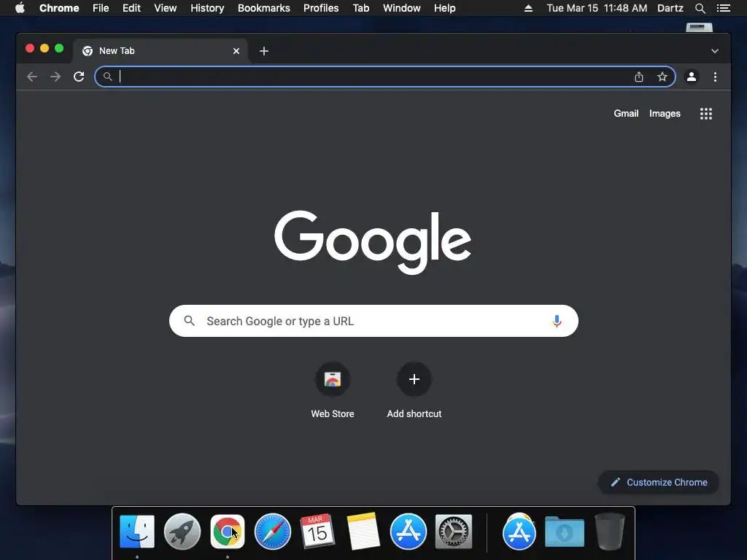
Task: Open the Downloads folder in the Dock
Action: (565, 532)
